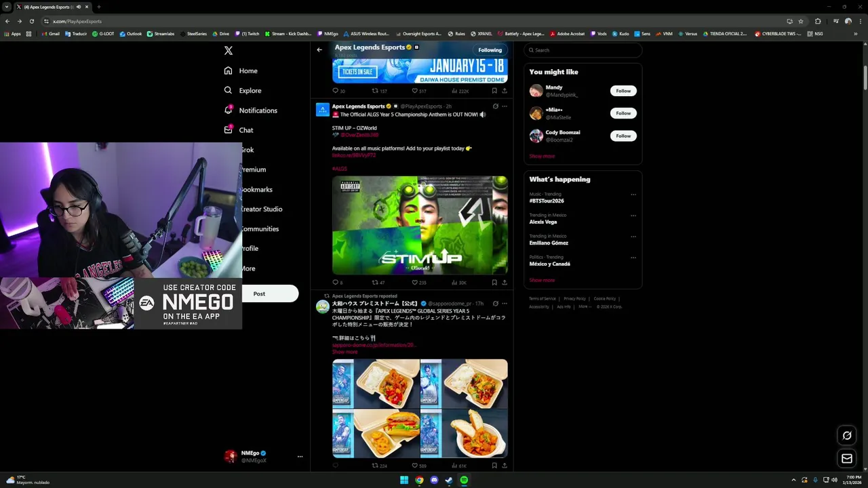Open the Home page from sidebar
Image resolution: width=868 pixels, height=488 pixels.
click(241, 70)
